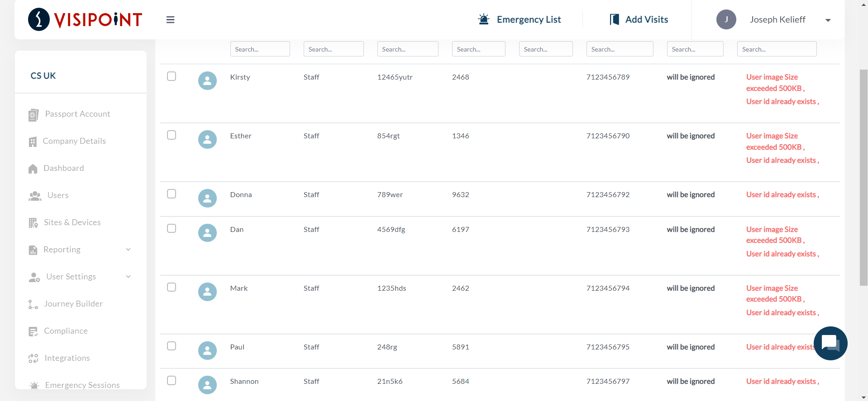Click the Dashboard home icon

coord(33,169)
